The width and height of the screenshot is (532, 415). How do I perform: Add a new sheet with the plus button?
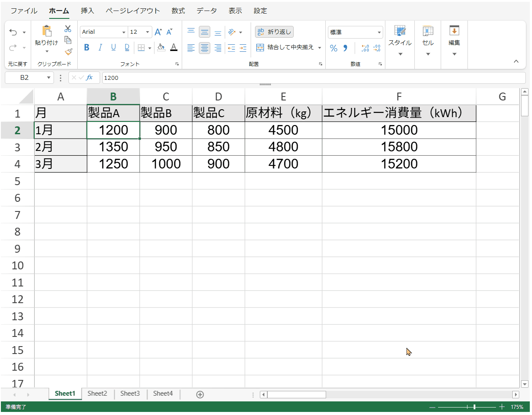200,394
